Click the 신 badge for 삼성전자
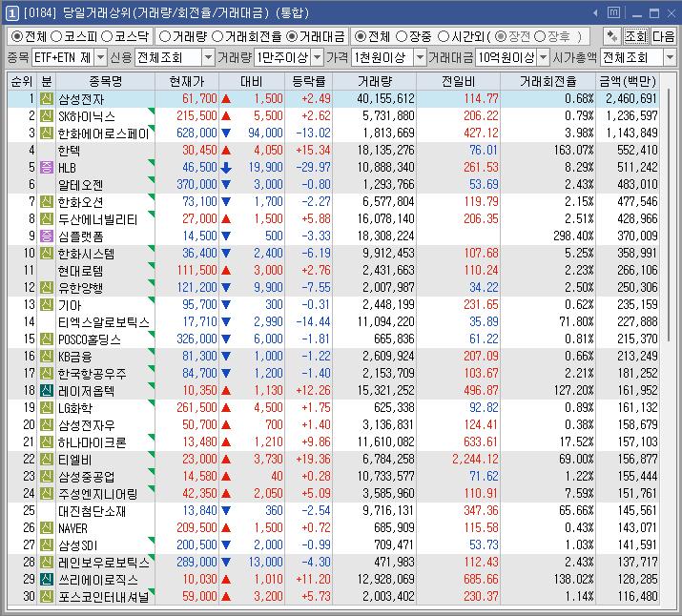The image size is (682, 616). (47, 99)
